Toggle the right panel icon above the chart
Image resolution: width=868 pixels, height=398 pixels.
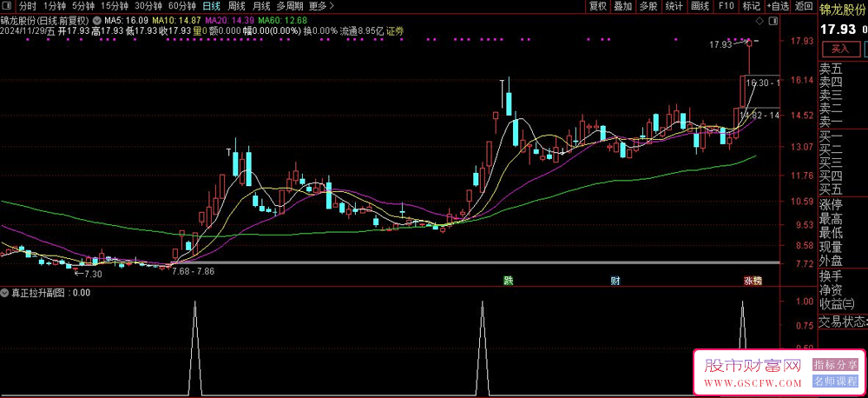tap(773, 21)
